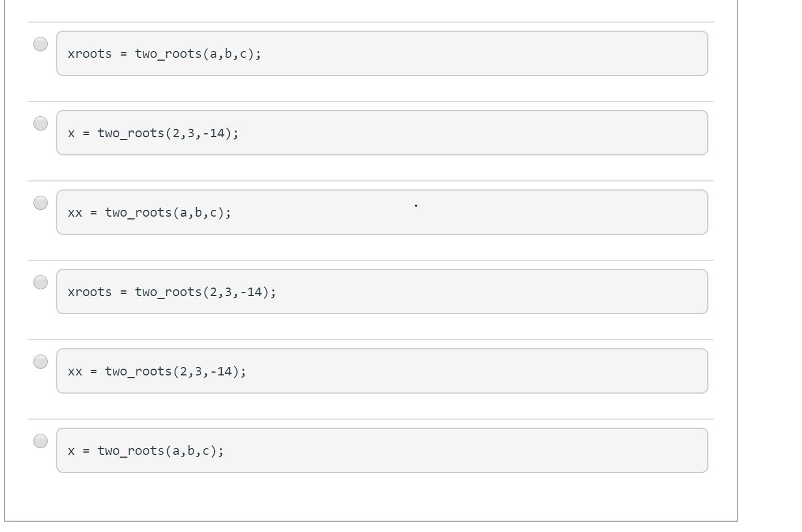Click the code snippet assigning two_roots output to variable xx with a,b,c
The image size is (802, 532).
pos(381,212)
